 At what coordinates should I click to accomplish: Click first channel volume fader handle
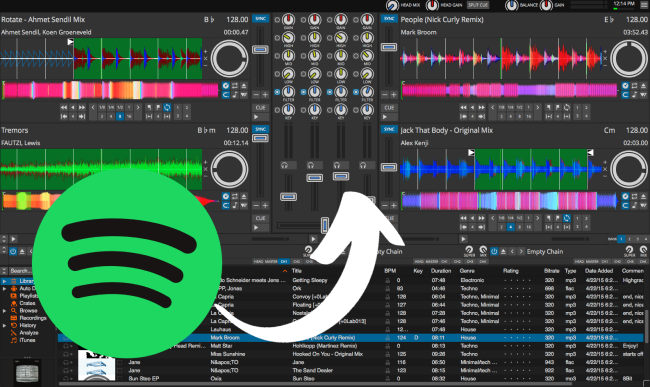[x=288, y=196]
